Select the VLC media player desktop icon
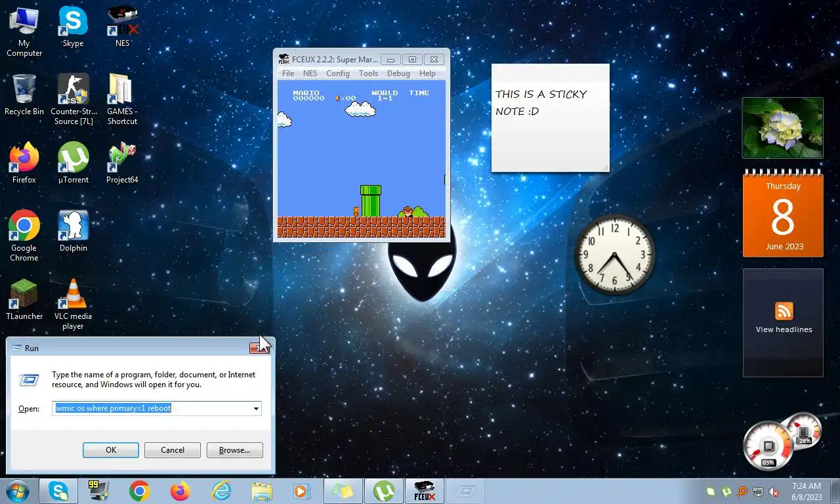The height and width of the screenshot is (504, 840). click(73, 304)
